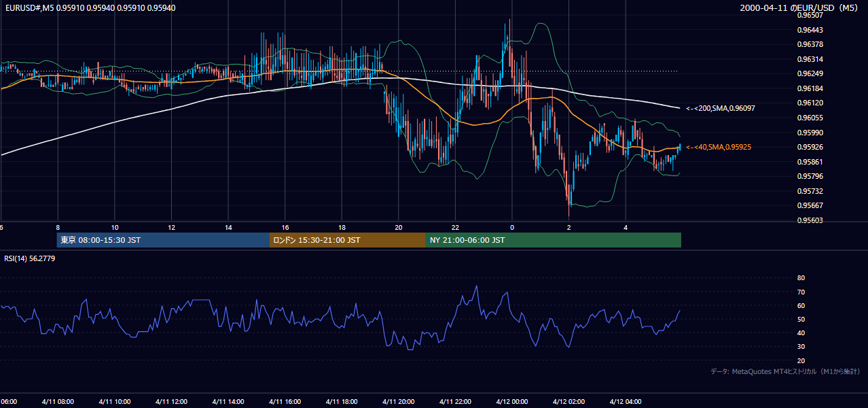Image resolution: width=868 pixels, height=408 pixels.
Task: Click the 2000-04-11 EUR/USD (M5) title
Action: pyautogui.click(x=800, y=8)
